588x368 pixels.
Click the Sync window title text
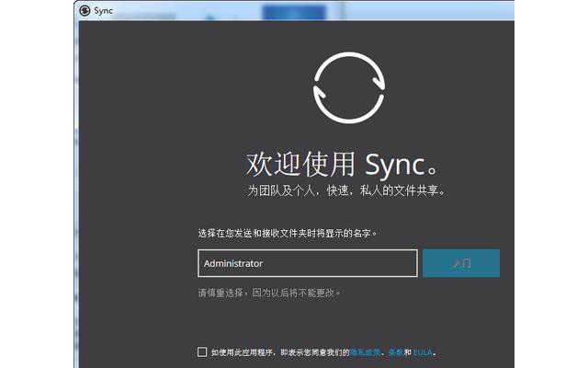pyautogui.click(x=103, y=11)
